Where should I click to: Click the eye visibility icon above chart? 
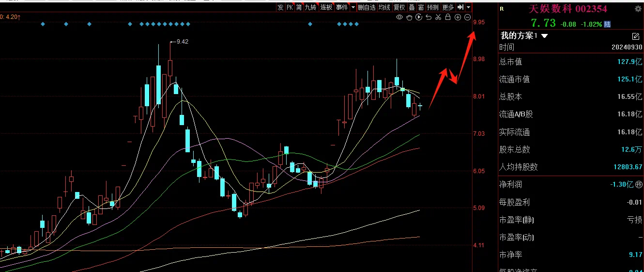pyautogui.click(x=399, y=17)
